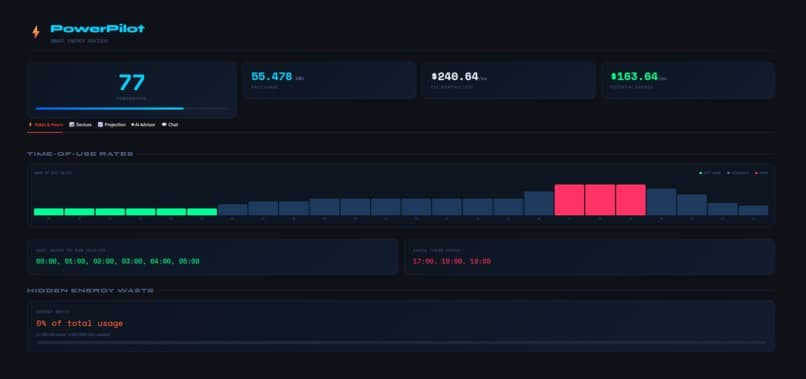Open the AI Advisor tab

coord(143,124)
